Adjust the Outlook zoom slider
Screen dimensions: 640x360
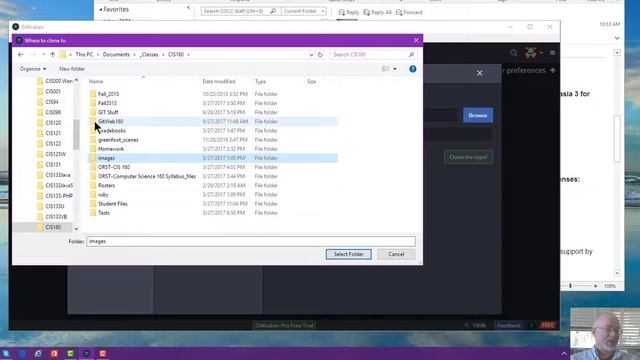pyautogui.click(x=570, y=286)
